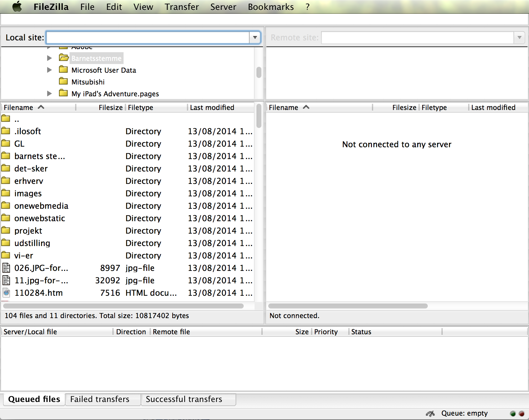Open the FileZilla application menu
This screenshot has height=420, width=529.
click(x=51, y=7)
